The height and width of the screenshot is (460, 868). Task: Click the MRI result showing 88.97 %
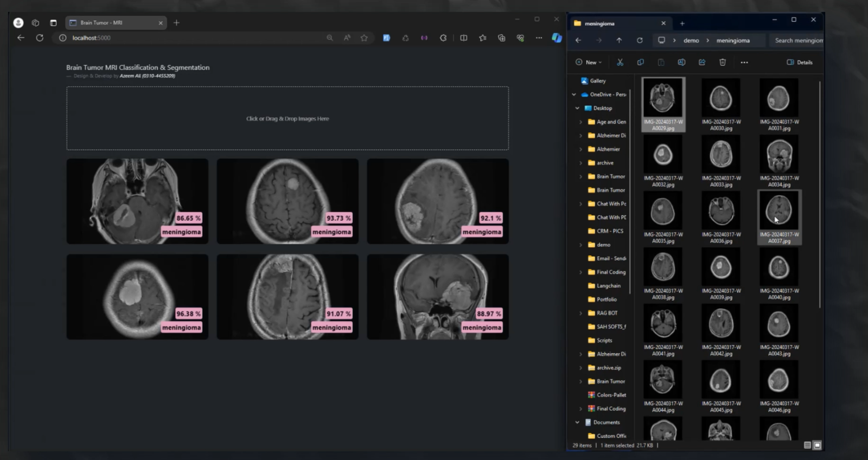point(438,297)
